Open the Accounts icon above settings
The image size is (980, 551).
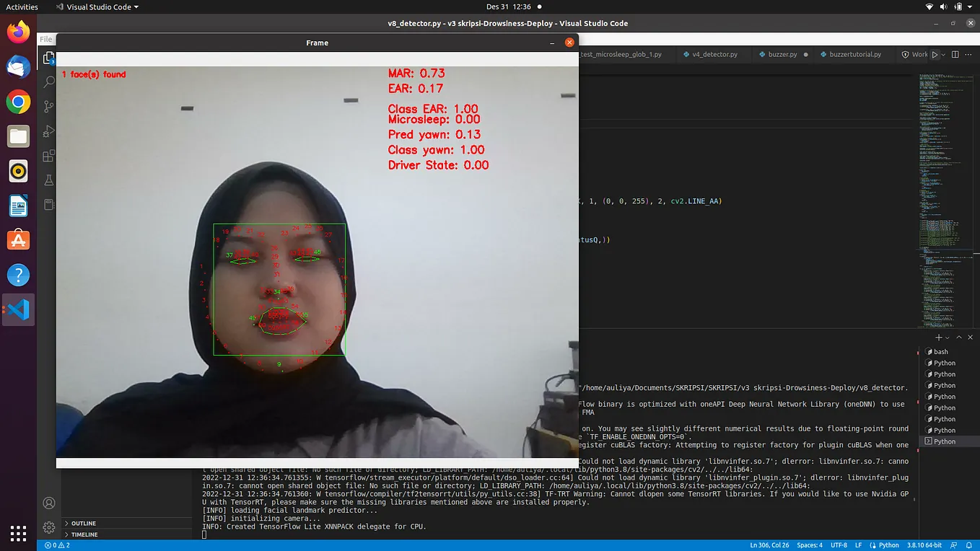point(48,503)
